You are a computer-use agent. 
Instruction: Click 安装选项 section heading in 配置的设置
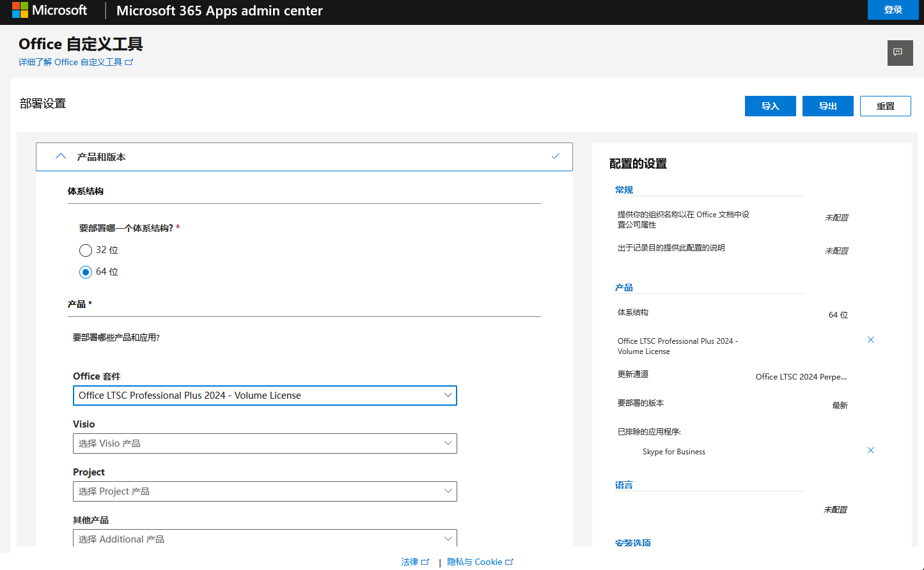coord(633,543)
